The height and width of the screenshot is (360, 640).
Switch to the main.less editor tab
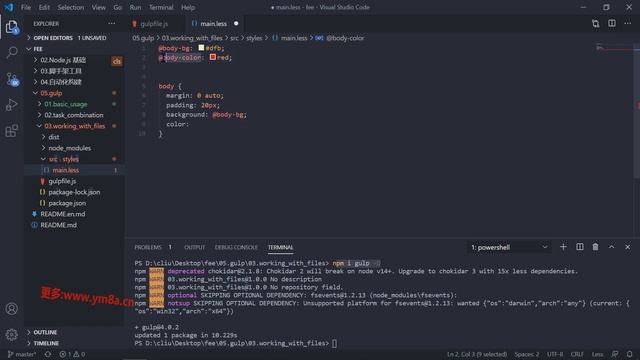pyautogui.click(x=213, y=24)
